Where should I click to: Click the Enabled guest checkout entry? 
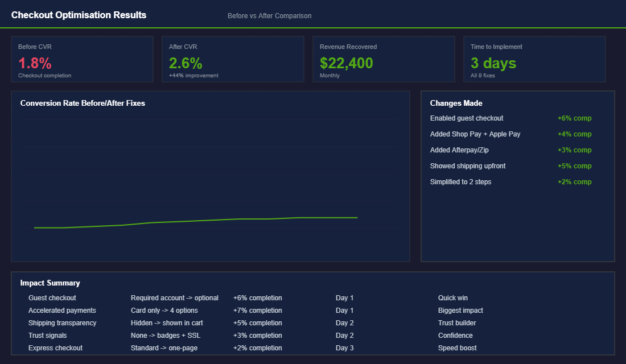pos(467,118)
